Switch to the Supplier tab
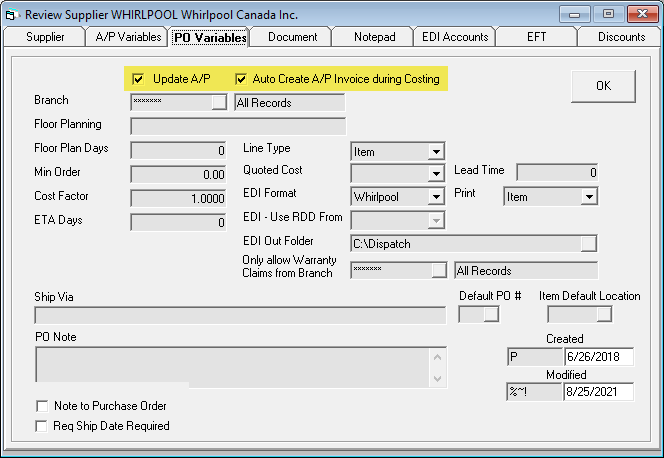664x458 pixels. tap(45, 37)
